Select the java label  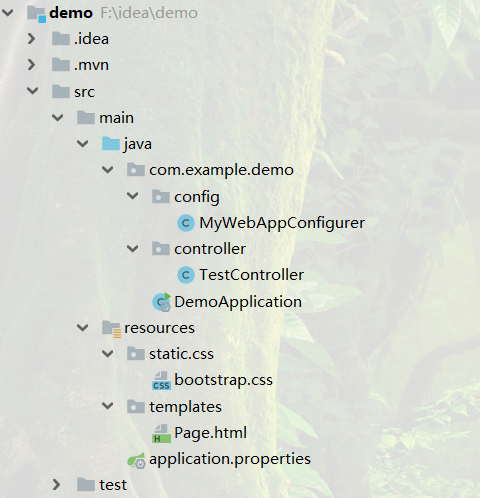[x=138, y=144]
